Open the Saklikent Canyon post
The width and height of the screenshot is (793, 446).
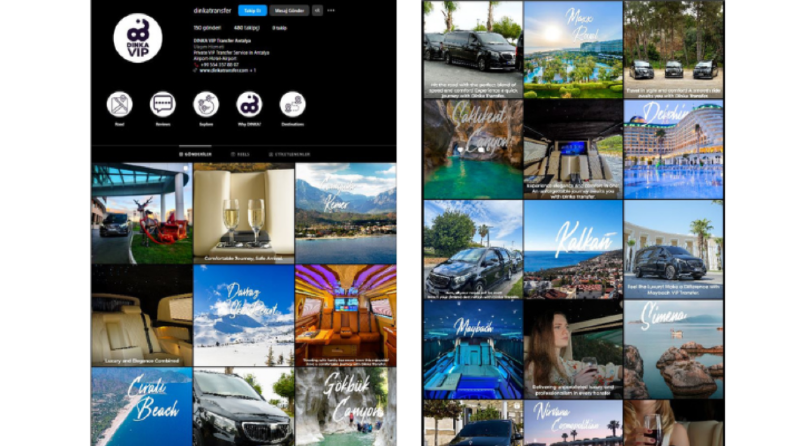coord(473,149)
